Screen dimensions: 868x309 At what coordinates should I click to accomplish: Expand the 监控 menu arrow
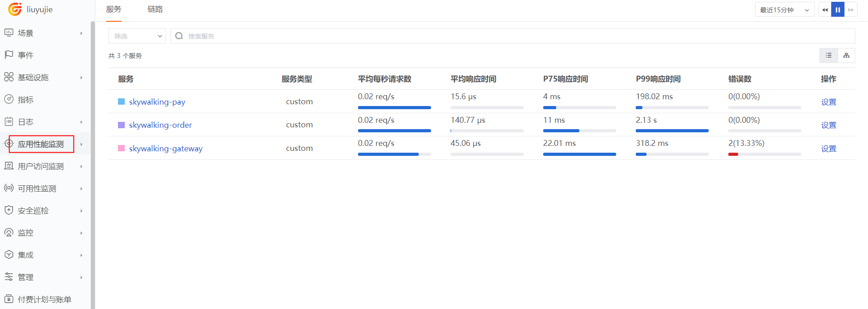click(81, 233)
